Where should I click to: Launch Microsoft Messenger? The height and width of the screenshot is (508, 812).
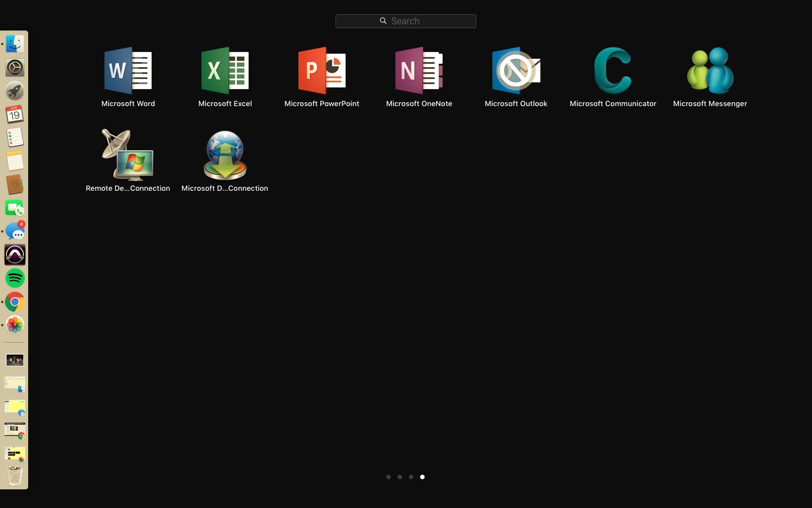[x=710, y=71]
